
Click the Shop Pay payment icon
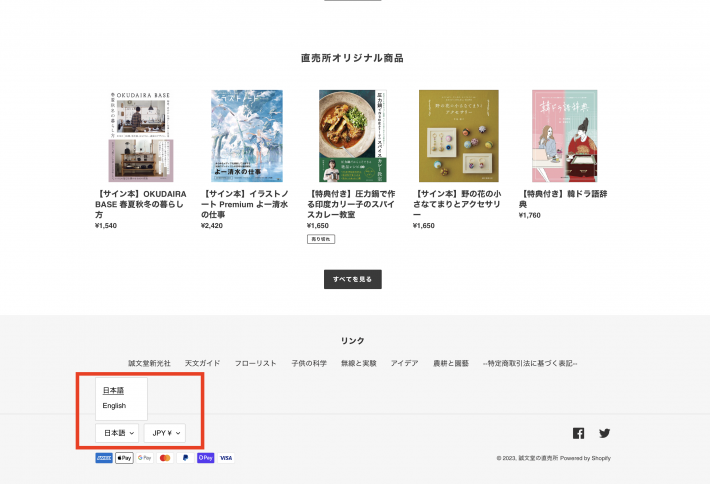pos(206,458)
